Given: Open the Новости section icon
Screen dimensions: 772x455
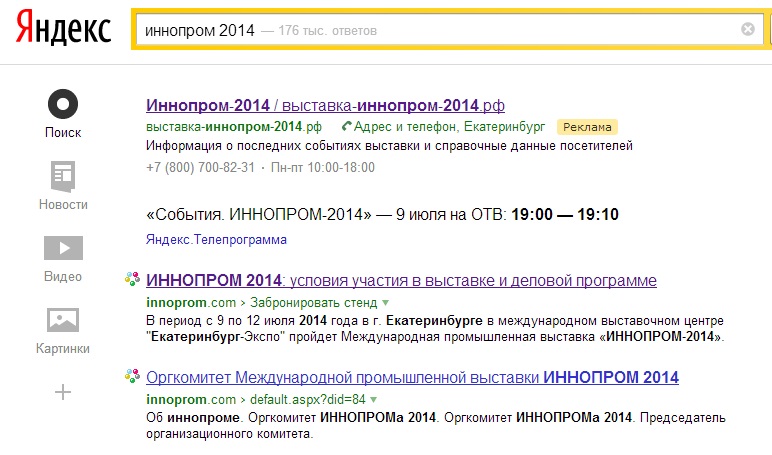Looking at the screenshot, I should pos(63,177).
